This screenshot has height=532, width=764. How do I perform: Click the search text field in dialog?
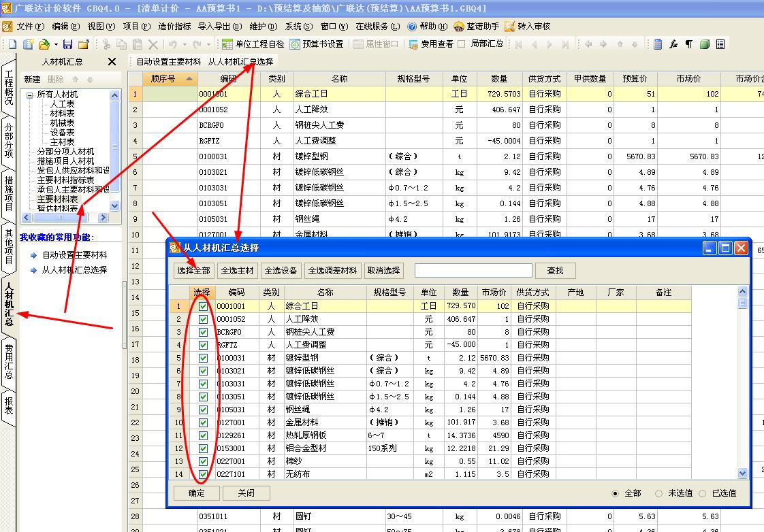[473, 271]
